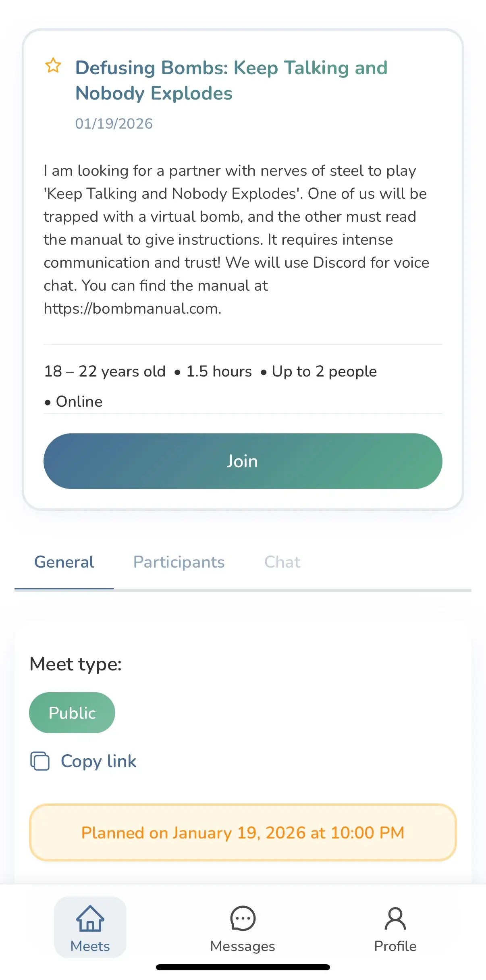Open the Participants tab
486x980 pixels.
(x=179, y=562)
